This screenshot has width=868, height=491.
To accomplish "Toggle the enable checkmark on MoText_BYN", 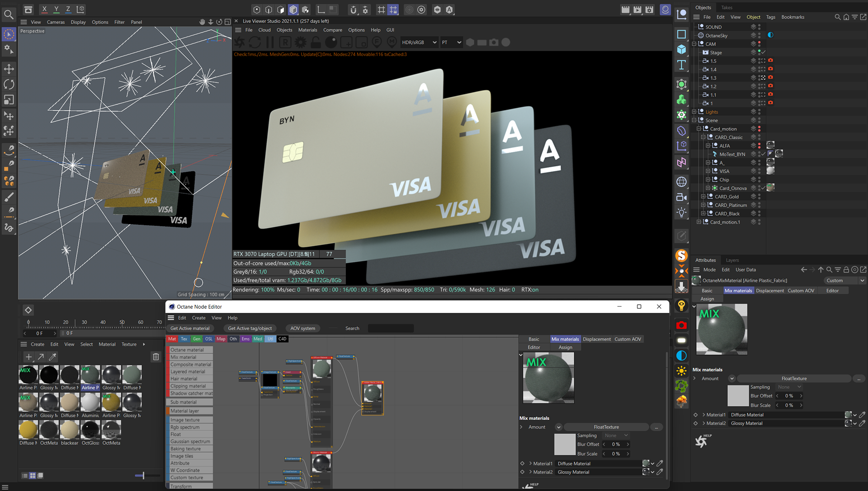I will click(x=763, y=154).
